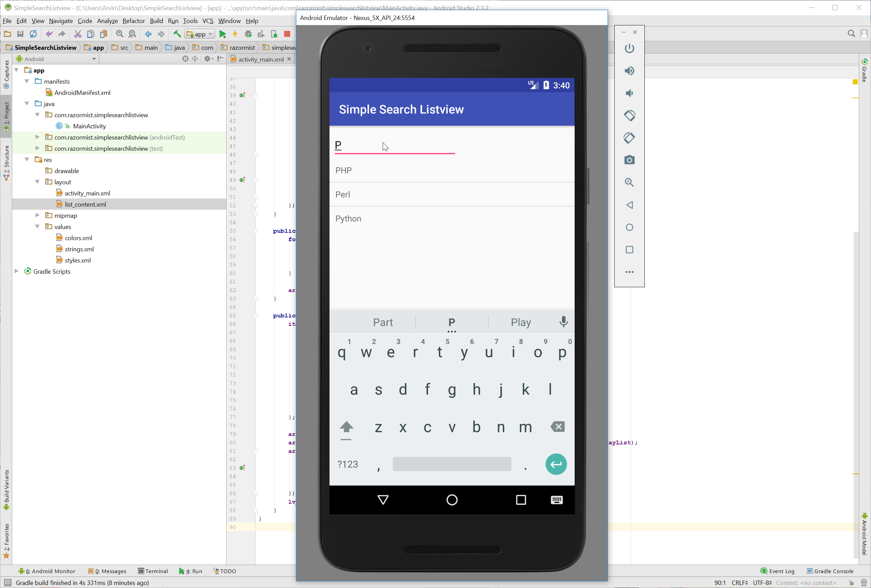Open the app run configuration dropdown

coord(200,34)
